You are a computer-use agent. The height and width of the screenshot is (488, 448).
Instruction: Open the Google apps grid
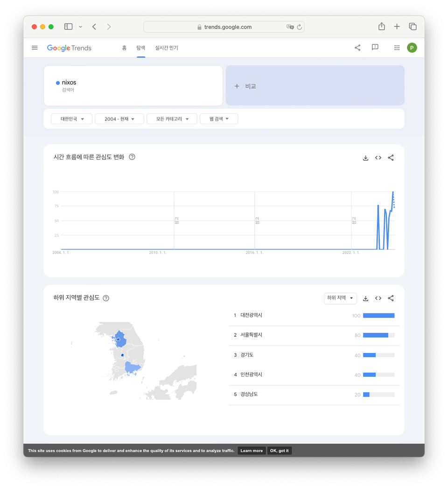tap(397, 48)
